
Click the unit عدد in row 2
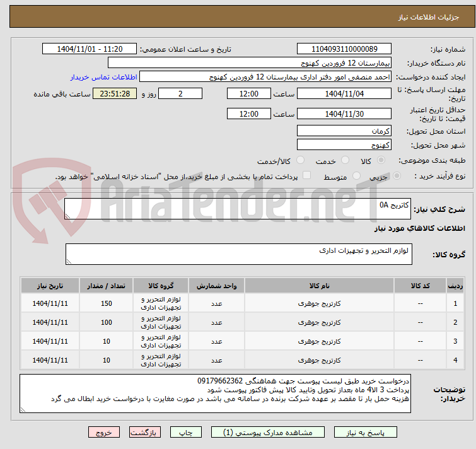click(216, 323)
